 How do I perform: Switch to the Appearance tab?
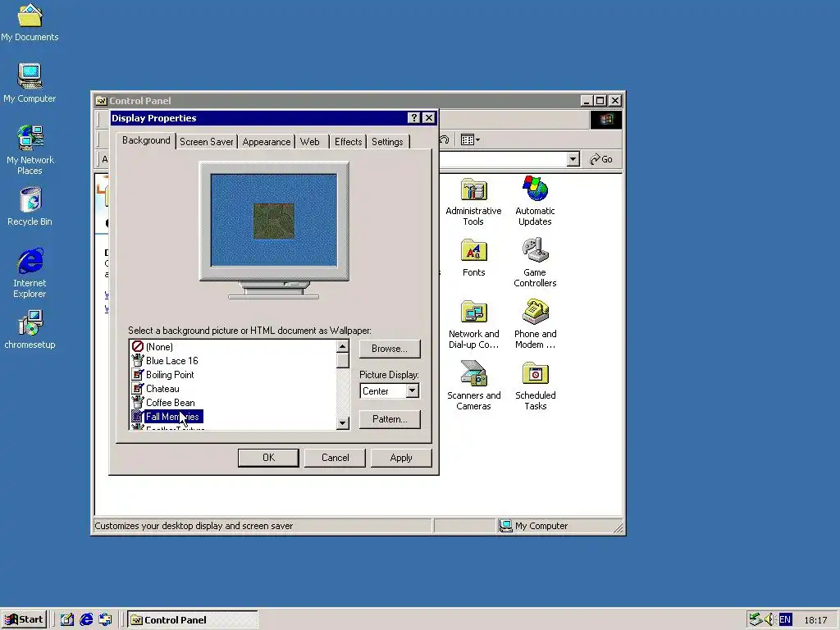(x=267, y=142)
